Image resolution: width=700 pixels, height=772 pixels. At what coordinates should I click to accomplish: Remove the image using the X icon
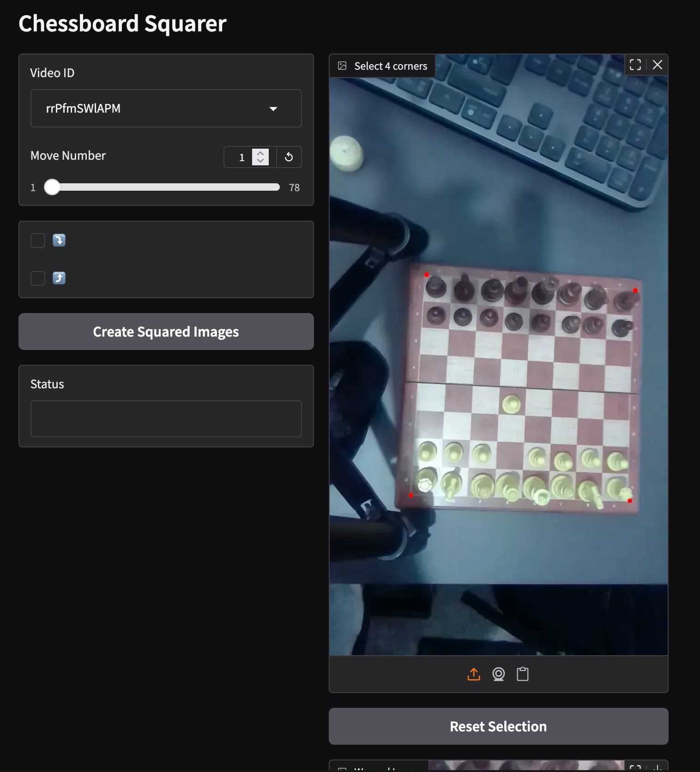coord(658,65)
